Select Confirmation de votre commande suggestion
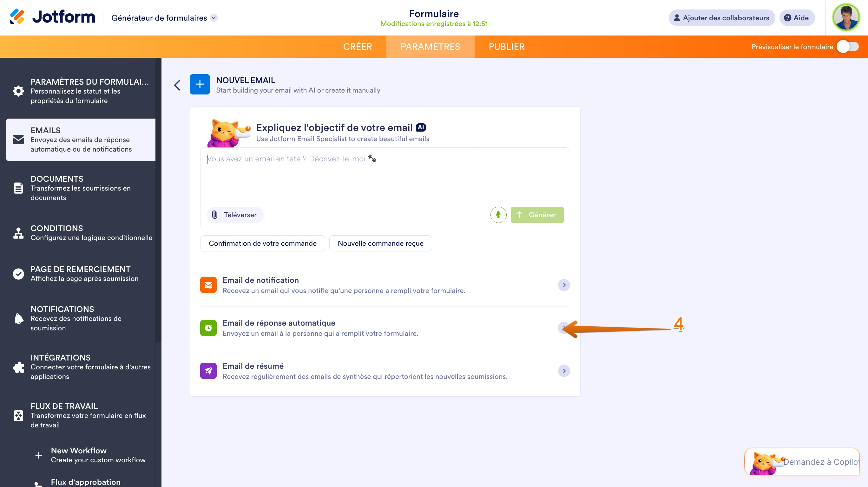This screenshot has height=487, width=868. coord(262,243)
